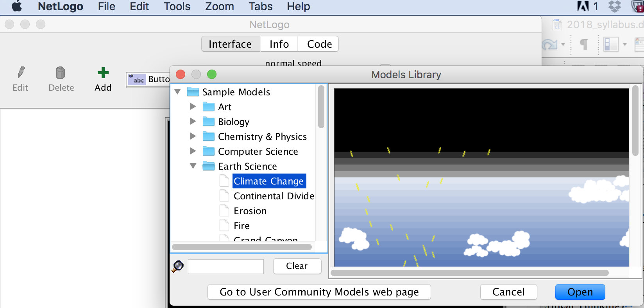Expand the Chemistry & Physics folder
The image size is (644, 308).
pos(193,136)
